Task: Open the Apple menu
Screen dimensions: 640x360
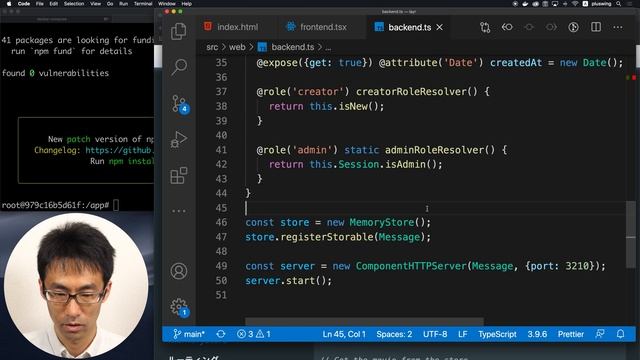Action: pos(9,4)
